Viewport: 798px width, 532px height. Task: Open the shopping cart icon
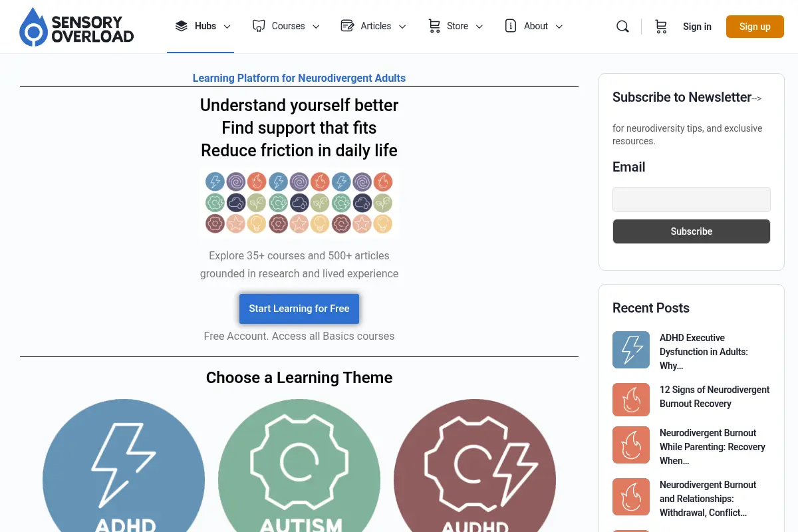pyautogui.click(x=660, y=27)
